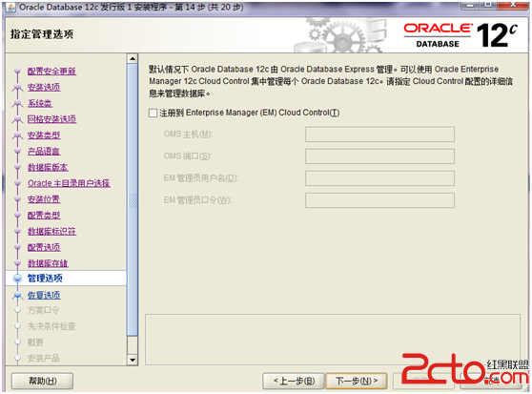Click the OMS 主机 input field
532x394 pixels.
(x=379, y=135)
